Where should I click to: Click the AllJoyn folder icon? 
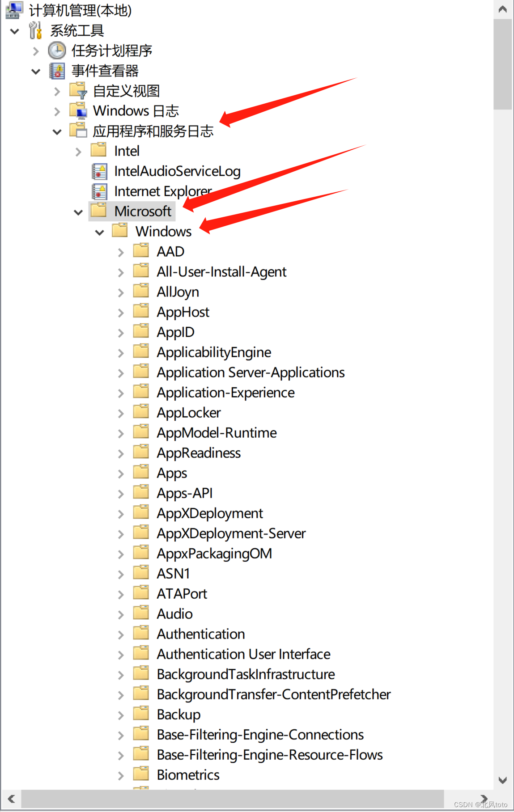pos(141,291)
